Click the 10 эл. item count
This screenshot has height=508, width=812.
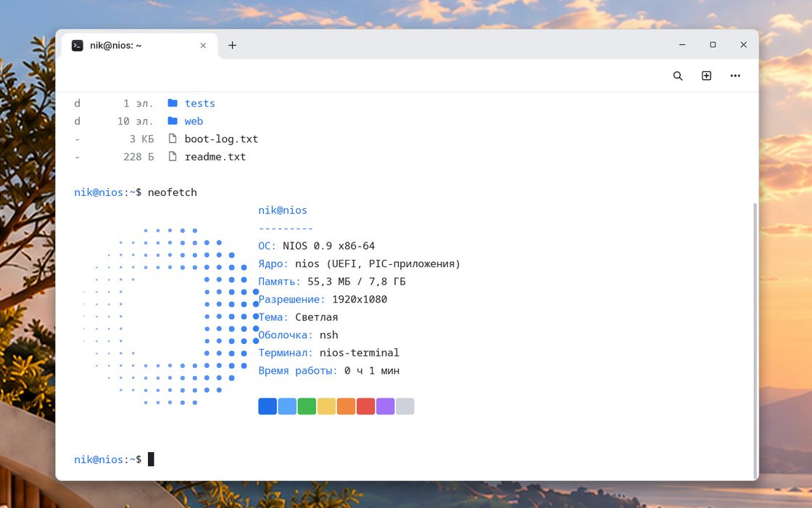(135, 121)
